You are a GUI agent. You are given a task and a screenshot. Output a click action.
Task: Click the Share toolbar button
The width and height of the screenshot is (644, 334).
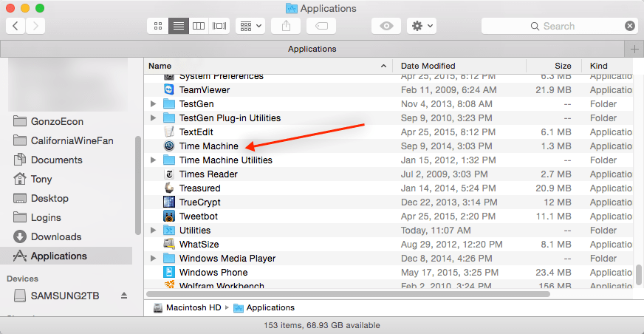pos(287,26)
